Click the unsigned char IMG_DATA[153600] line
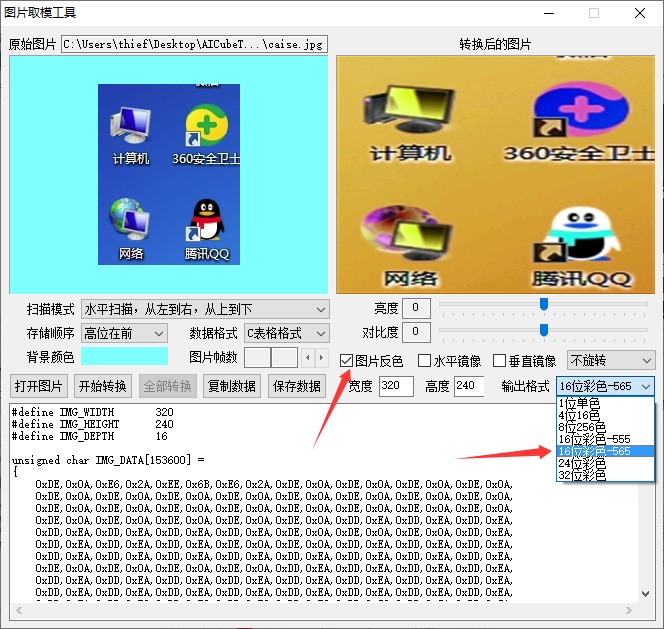 [108, 460]
